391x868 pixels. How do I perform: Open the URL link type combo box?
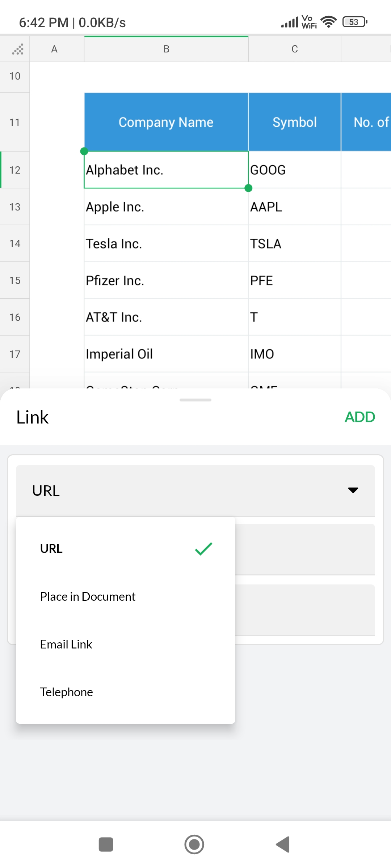point(195,490)
